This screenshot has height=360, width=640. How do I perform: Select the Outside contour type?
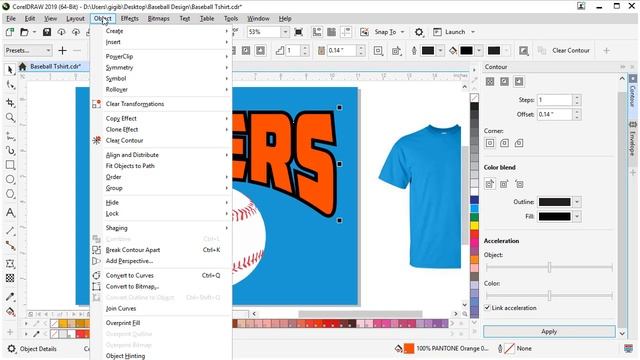coord(519,82)
